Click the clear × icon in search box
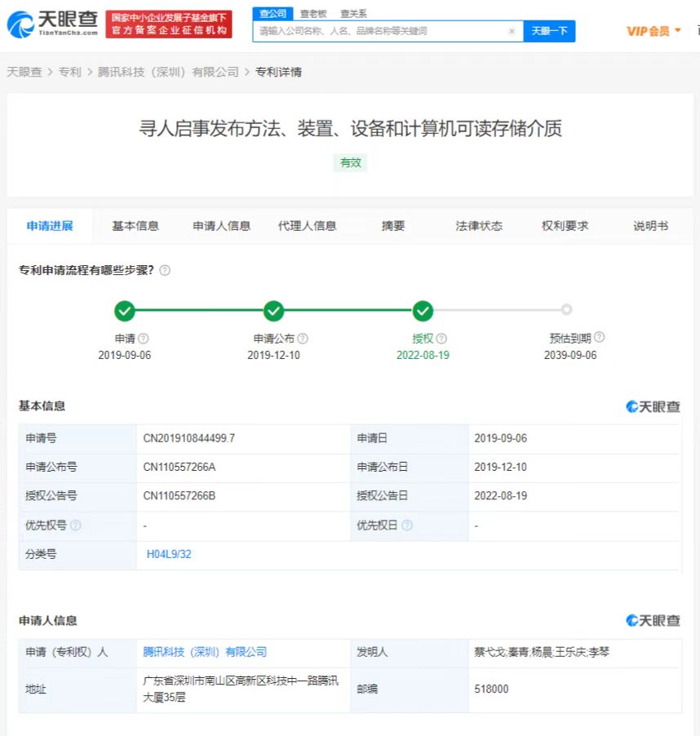Image resolution: width=700 pixels, height=736 pixels. (512, 30)
